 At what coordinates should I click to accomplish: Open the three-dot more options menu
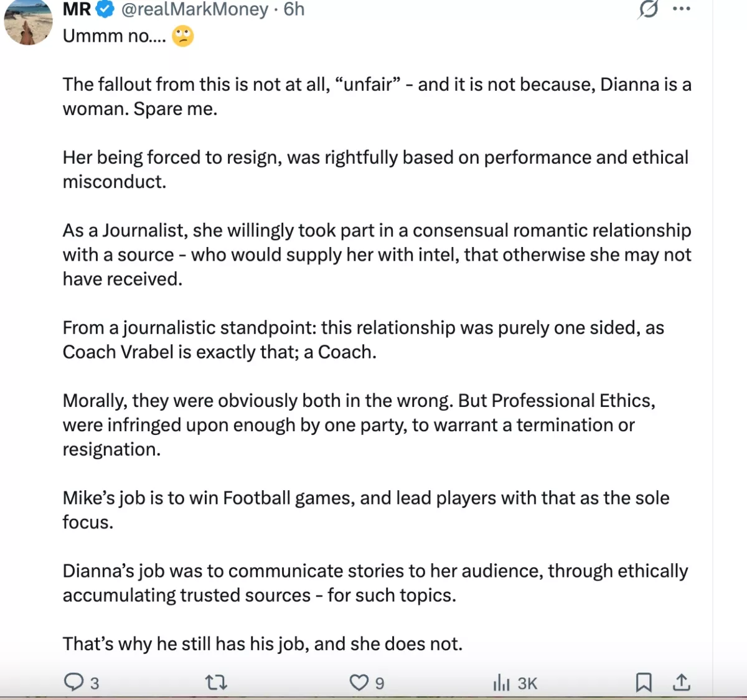[x=682, y=9]
